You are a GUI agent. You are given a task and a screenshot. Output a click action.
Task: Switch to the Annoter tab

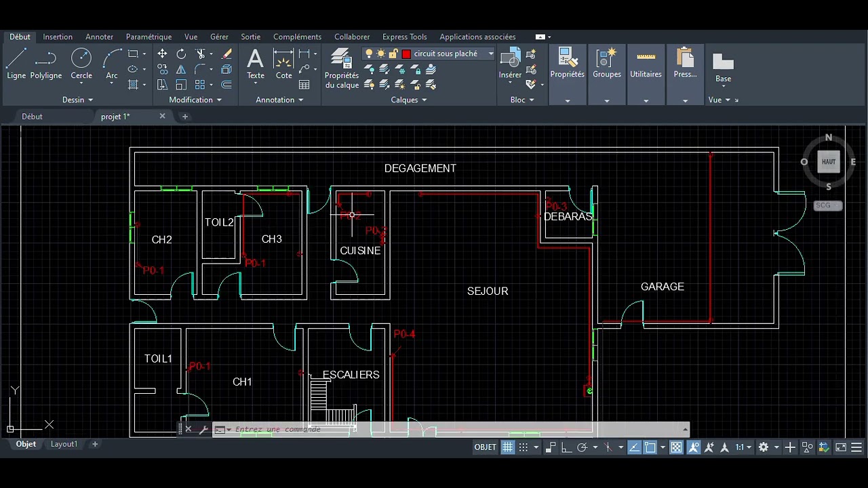pyautogui.click(x=99, y=37)
